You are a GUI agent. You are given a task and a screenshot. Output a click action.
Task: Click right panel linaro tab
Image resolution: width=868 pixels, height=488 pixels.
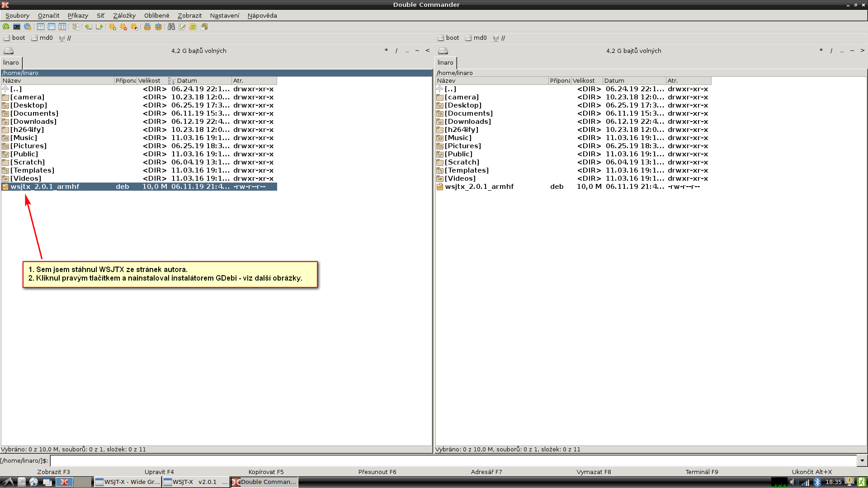(x=445, y=63)
